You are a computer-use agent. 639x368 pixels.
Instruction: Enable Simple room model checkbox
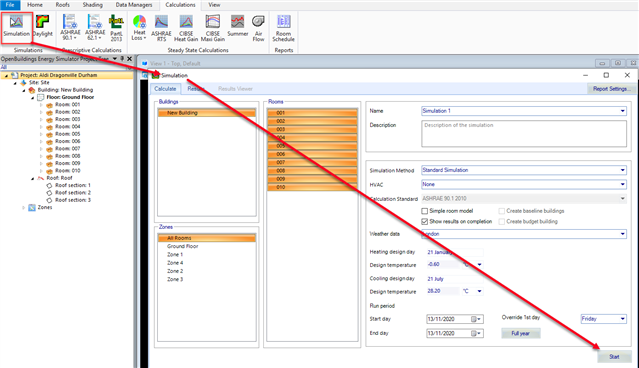425,211
